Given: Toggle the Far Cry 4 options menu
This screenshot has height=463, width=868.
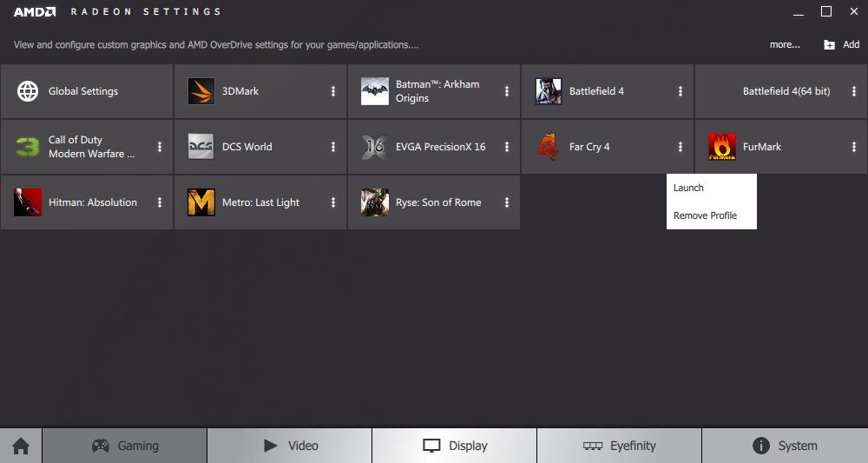Looking at the screenshot, I should click(681, 147).
